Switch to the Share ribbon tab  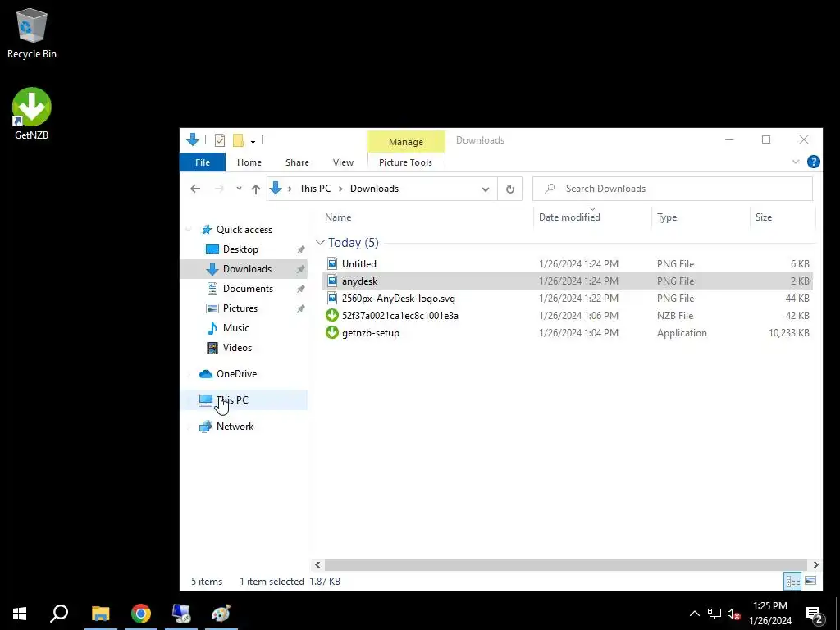(x=297, y=162)
